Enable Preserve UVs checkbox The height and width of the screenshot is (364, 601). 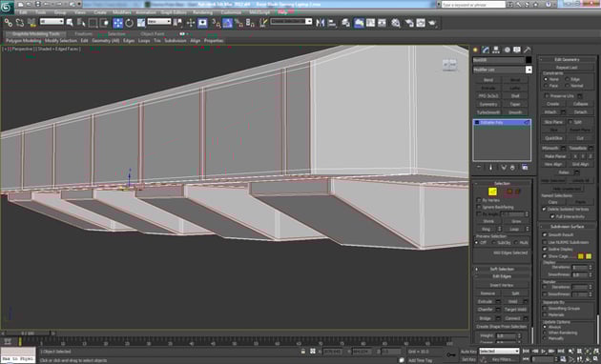[x=547, y=96]
